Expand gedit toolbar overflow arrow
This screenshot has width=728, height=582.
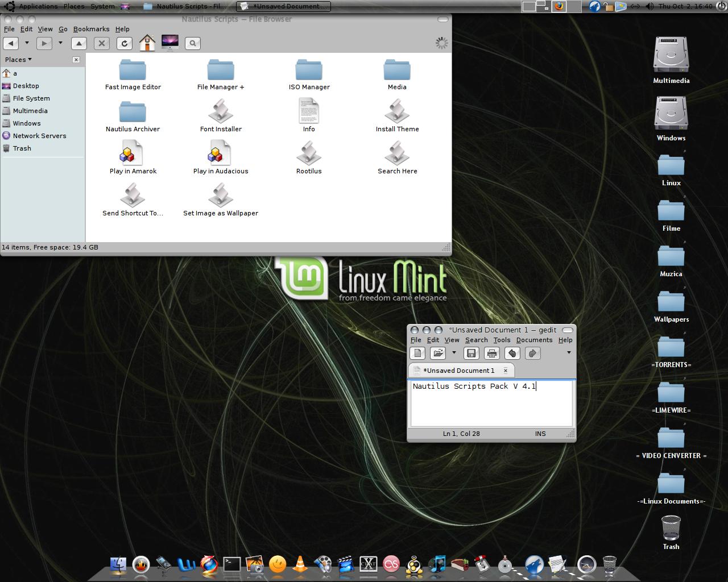click(569, 353)
